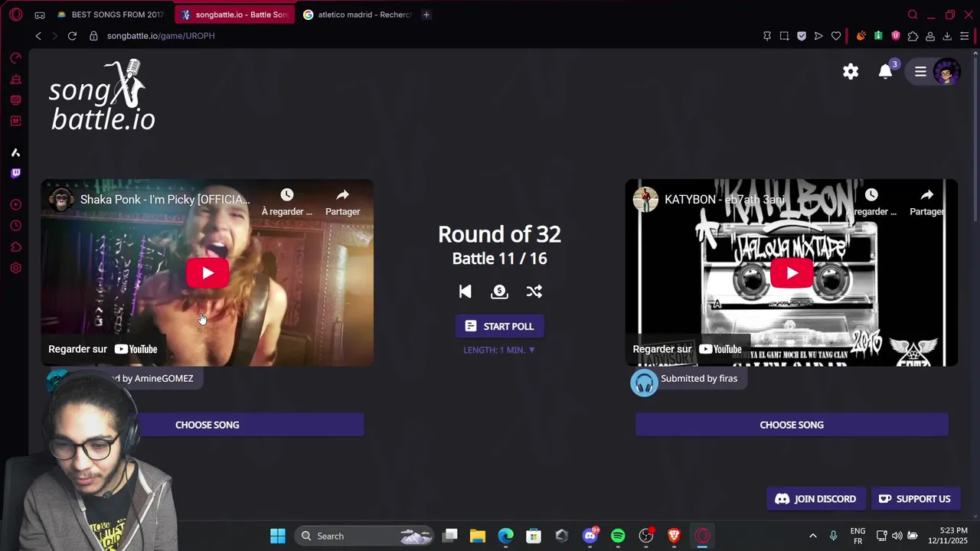This screenshot has width=980, height=551.
Task: Open the notifications bell
Action: (886, 71)
